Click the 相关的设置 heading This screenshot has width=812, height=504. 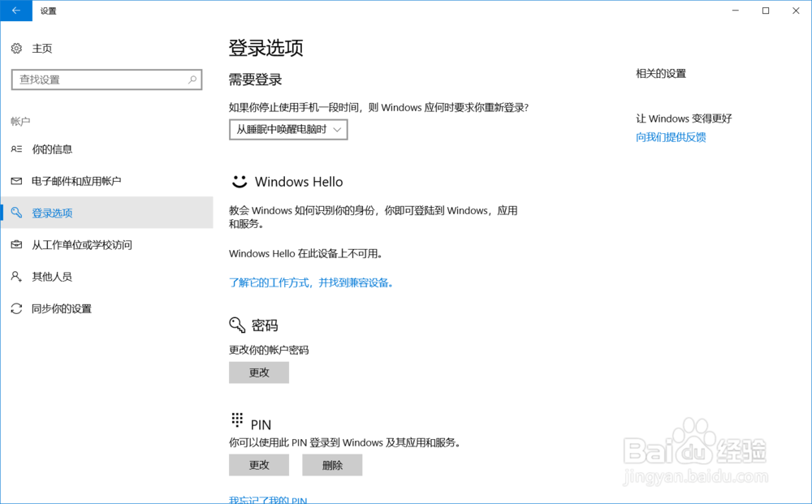coord(661,74)
